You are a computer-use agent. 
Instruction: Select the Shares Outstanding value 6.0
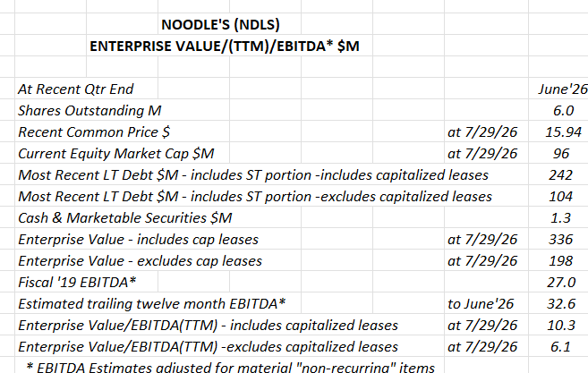point(563,111)
